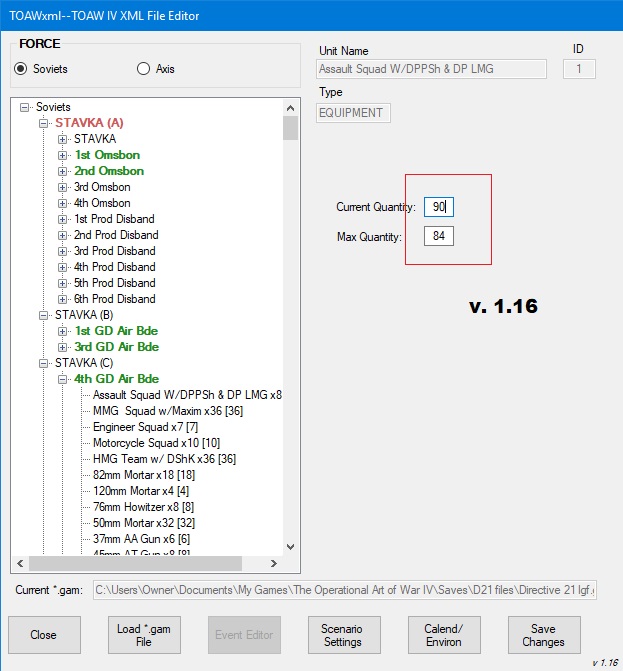This screenshot has width=623, height=671.
Task: Expand the STAVKA unit node
Action: (x=62, y=139)
